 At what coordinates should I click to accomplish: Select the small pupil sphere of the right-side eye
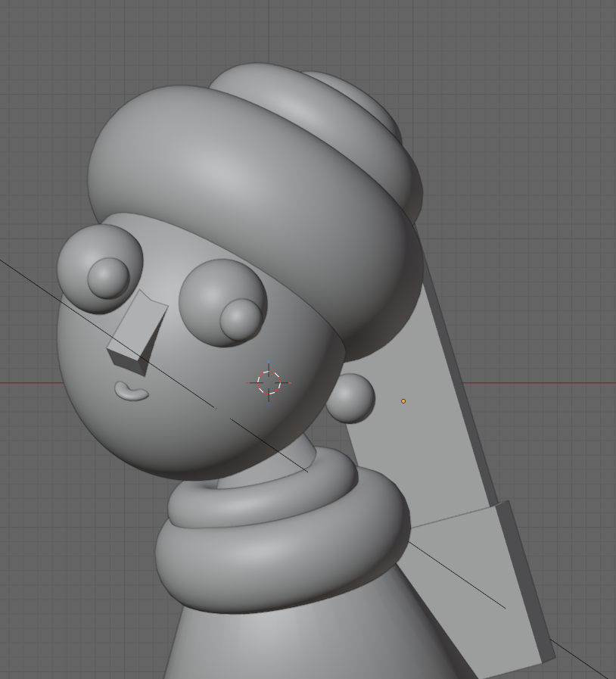pyautogui.click(x=241, y=319)
